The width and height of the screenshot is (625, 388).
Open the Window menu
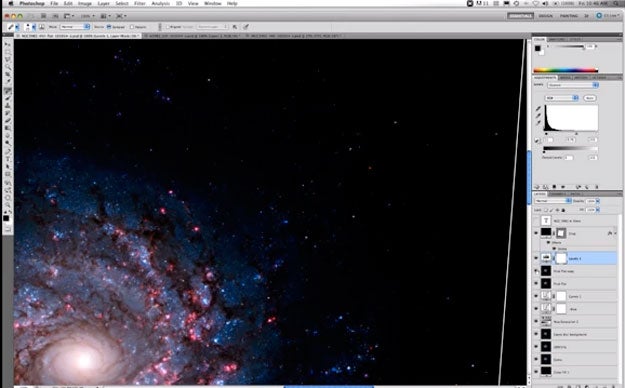tap(212, 3)
